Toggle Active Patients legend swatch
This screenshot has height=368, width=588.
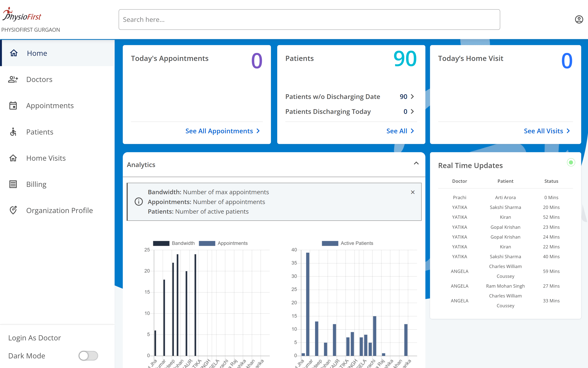(x=330, y=243)
